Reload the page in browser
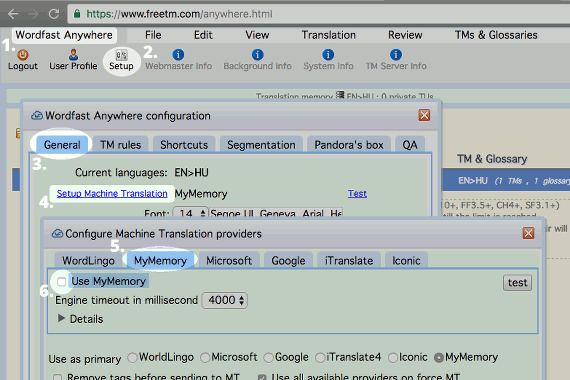 coord(54,14)
